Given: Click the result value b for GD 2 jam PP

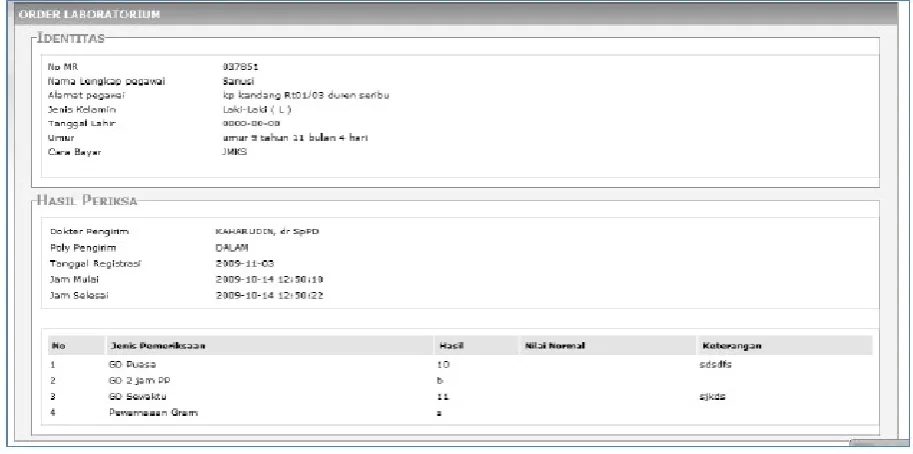Looking at the screenshot, I should point(440,381).
